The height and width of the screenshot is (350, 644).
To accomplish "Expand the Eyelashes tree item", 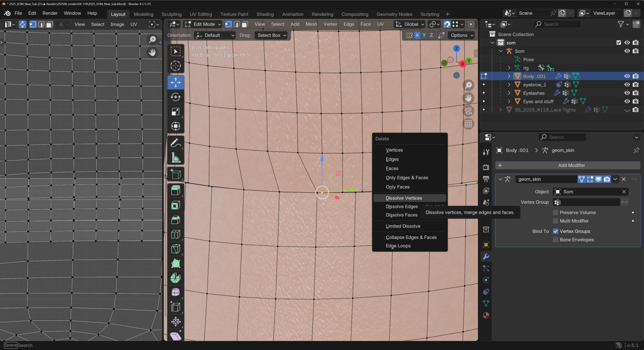I will click(x=509, y=93).
